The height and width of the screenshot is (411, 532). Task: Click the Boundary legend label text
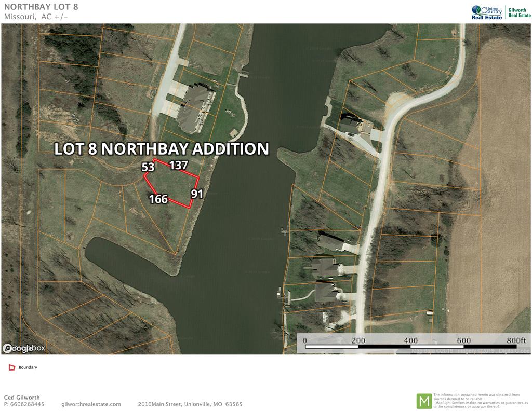pyautogui.click(x=28, y=367)
